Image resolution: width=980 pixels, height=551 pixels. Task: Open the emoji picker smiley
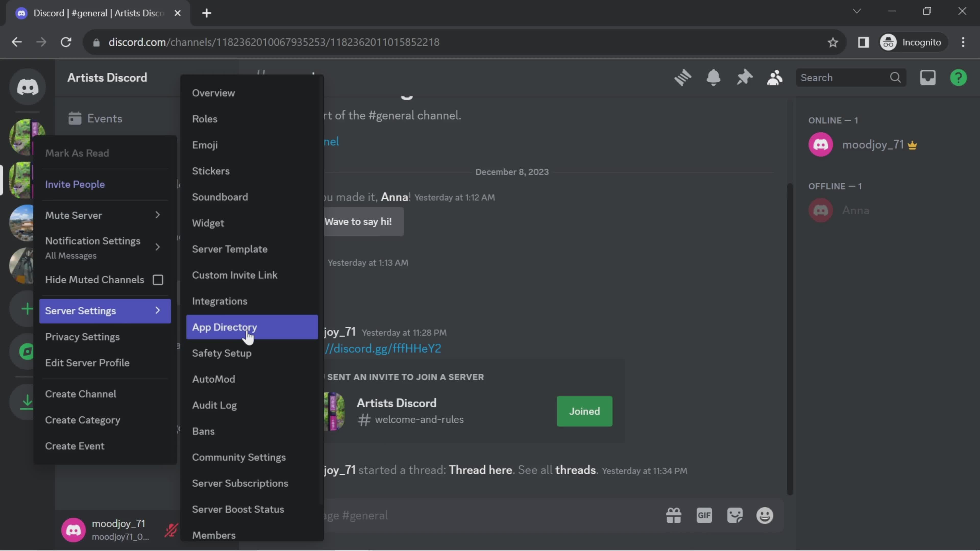tap(765, 516)
